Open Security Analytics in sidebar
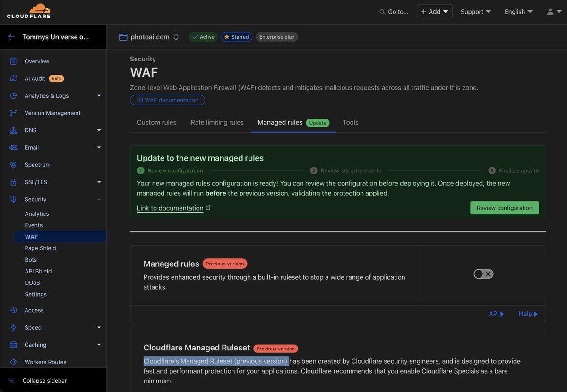Viewport: 567px width, 392px height. (x=37, y=214)
